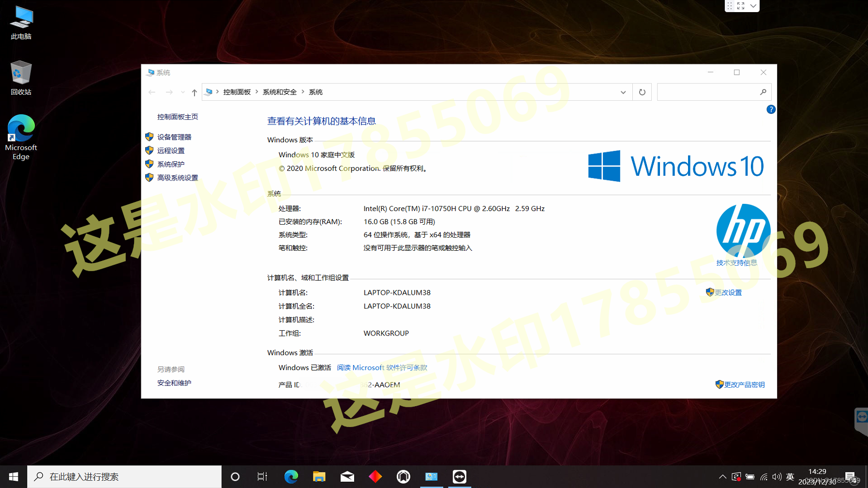The image size is (868, 488).
Task: Expand chevron after 系统和安全 breadcrumb
Action: [303, 92]
